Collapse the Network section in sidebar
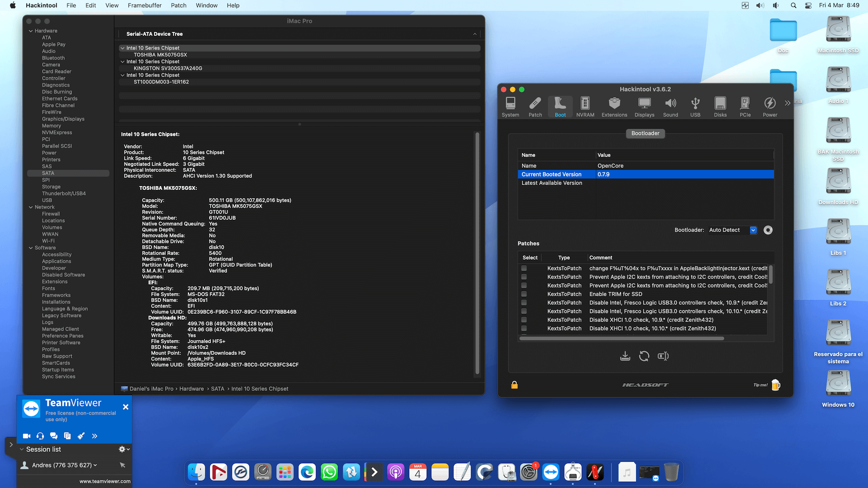This screenshot has height=488, width=868. (x=31, y=207)
